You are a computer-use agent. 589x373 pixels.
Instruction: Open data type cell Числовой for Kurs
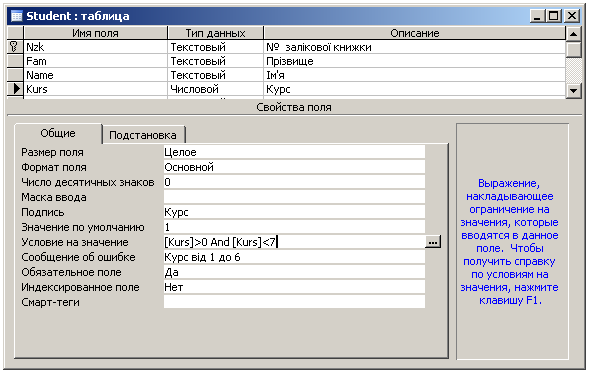click(x=216, y=89)
